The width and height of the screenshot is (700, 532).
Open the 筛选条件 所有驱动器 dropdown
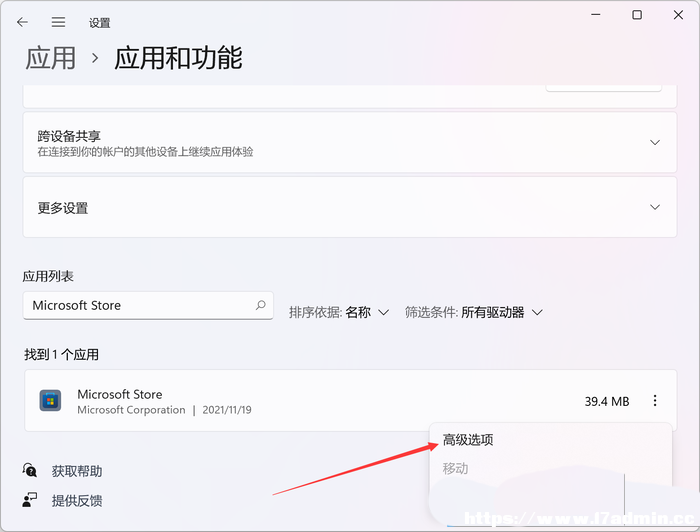point(474,312)
